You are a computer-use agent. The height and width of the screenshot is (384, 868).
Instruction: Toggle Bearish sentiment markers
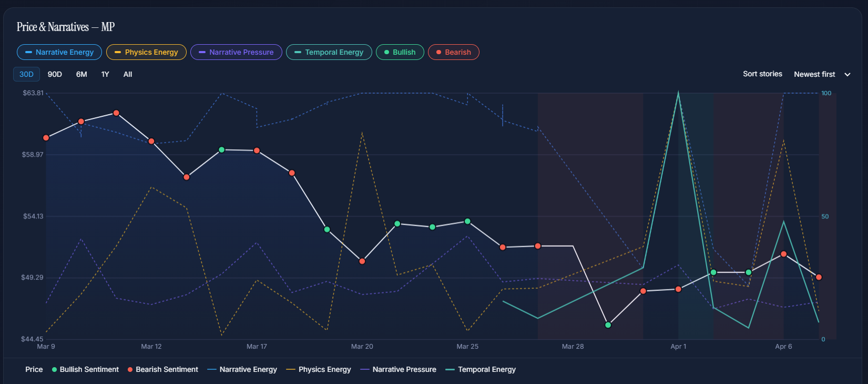tap(453, 52)
